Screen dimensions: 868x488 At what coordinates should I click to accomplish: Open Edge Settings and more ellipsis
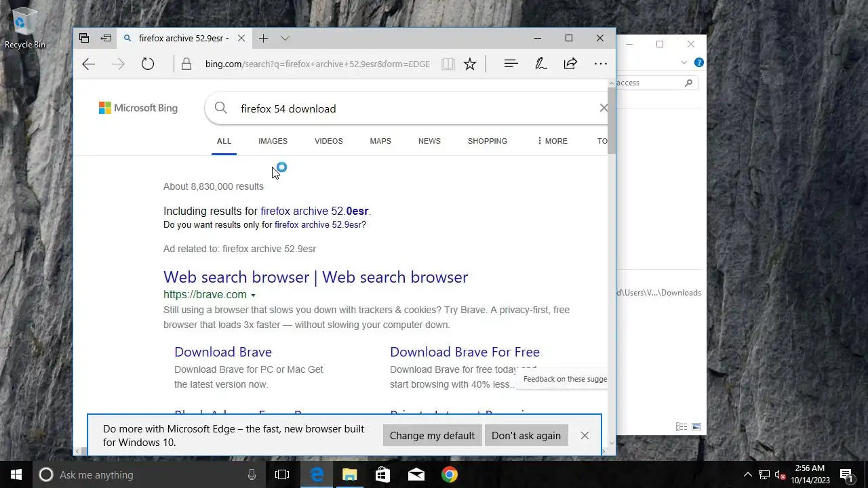600,64
